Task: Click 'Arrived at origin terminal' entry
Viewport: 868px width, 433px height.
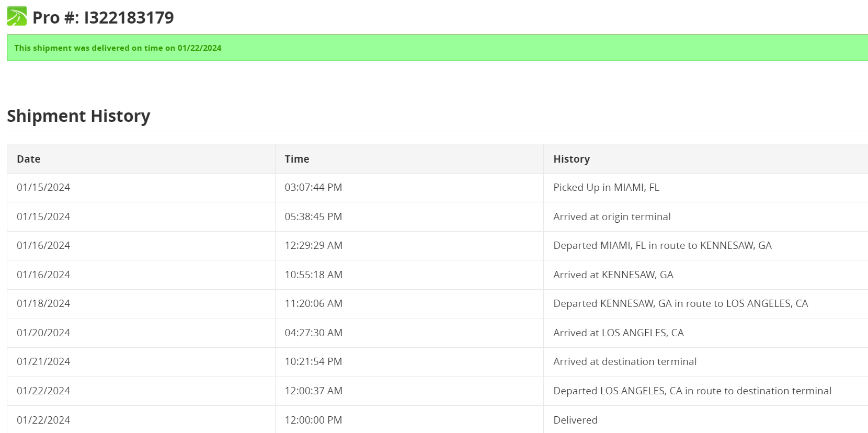Action: 612,216
